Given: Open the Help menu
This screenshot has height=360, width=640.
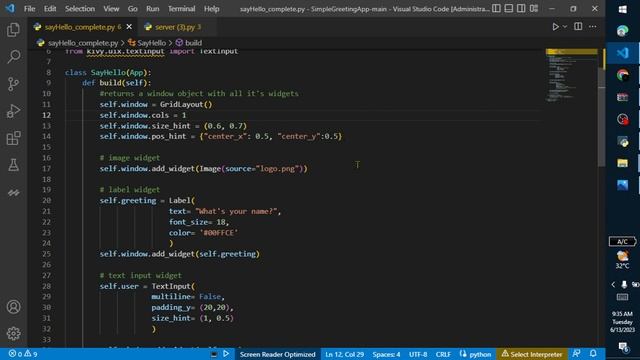Looking at the screenshot, I should 211,9.
